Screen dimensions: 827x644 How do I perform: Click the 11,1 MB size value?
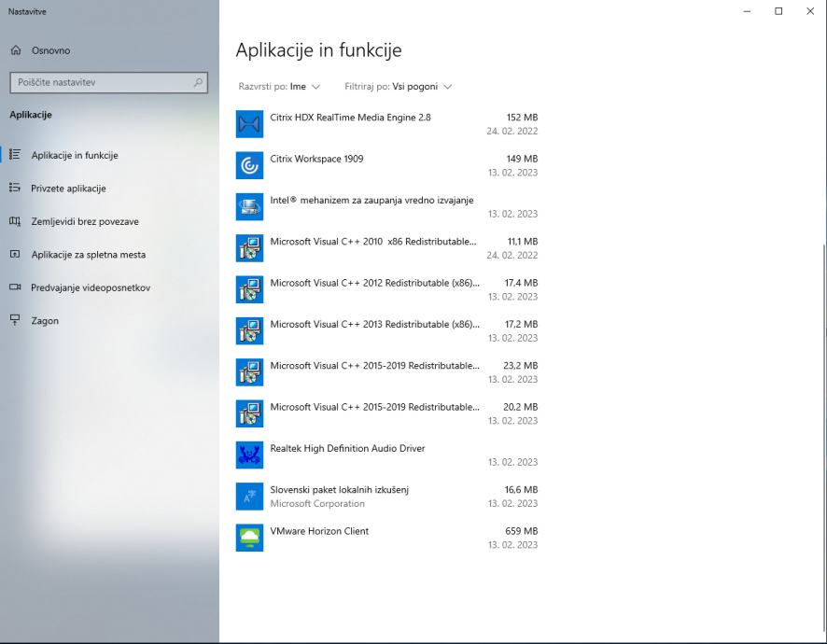[523, 242]
